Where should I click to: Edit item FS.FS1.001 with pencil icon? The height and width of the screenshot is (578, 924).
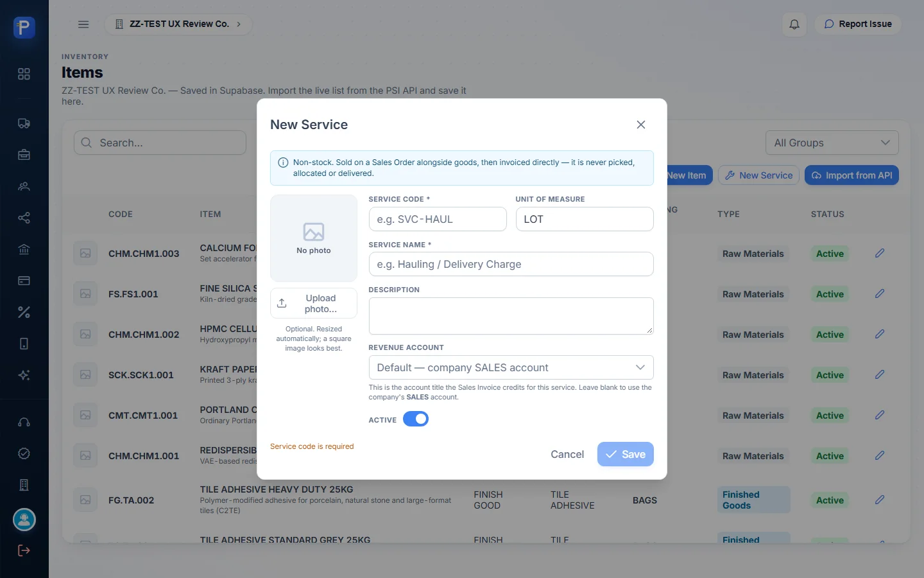click(x=880, y=293)
